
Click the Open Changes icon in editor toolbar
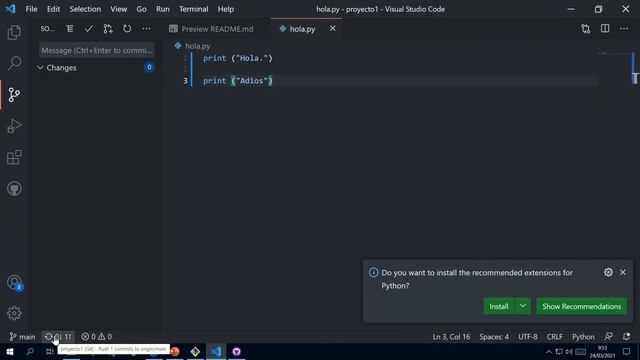pyautogui.click(x=586, y=29)
